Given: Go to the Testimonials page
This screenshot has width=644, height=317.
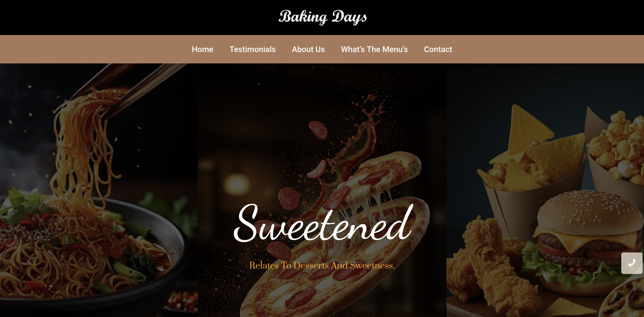Looking at the screenshot, I should click(252, 49).
